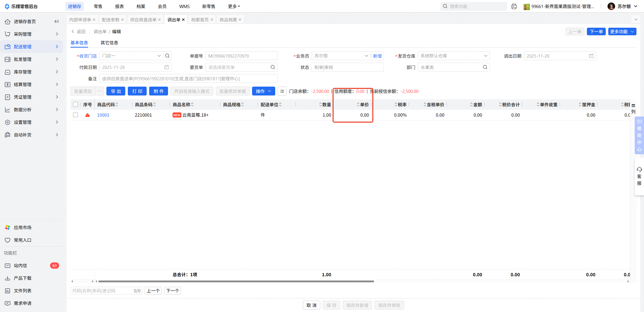The image size is (644, 312).
Task: Toggle select-all checkbox in table header
Action: [75, 104]
